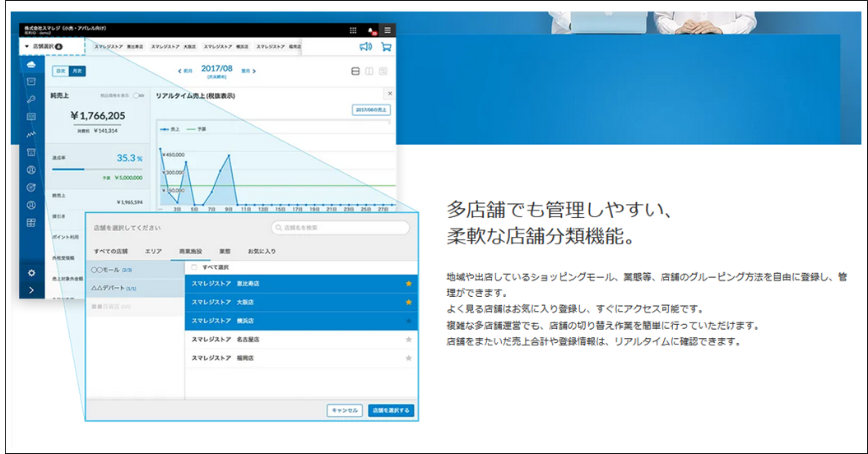Toggle favorite star for 恵比寿店 row
The height and width of the screenshot is (454, 868).
tap(409, 284)
